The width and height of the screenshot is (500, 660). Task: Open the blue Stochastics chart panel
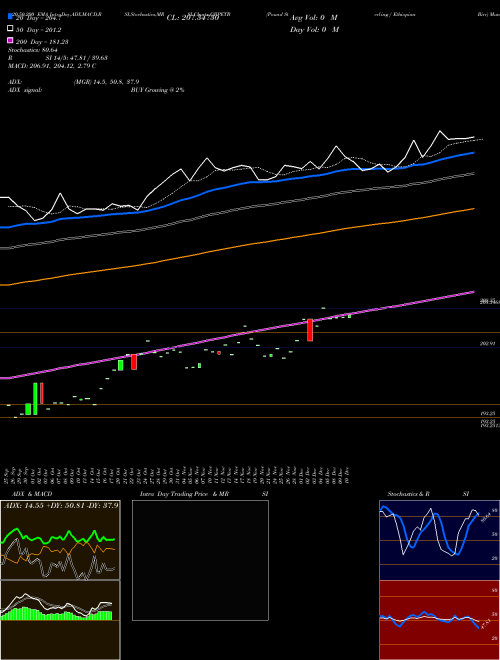pyautogui.click(x=439, y=540)
